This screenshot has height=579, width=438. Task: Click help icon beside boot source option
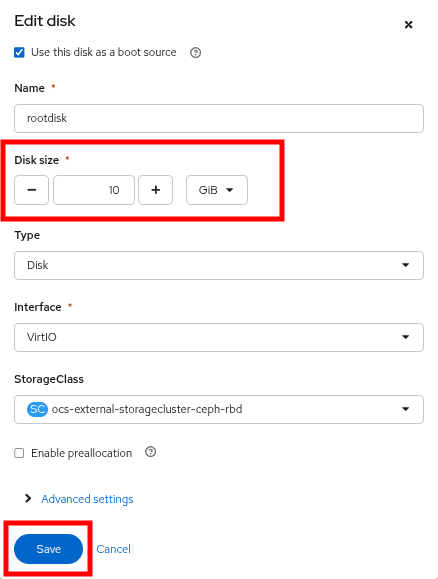pos(195,53)
